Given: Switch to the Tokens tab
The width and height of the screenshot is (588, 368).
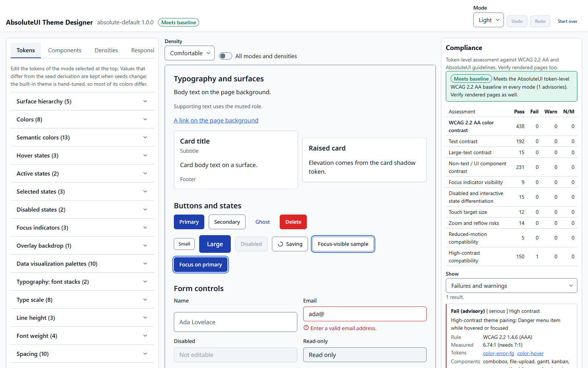Looking at the screenshot, I should (x=26, y=50).
